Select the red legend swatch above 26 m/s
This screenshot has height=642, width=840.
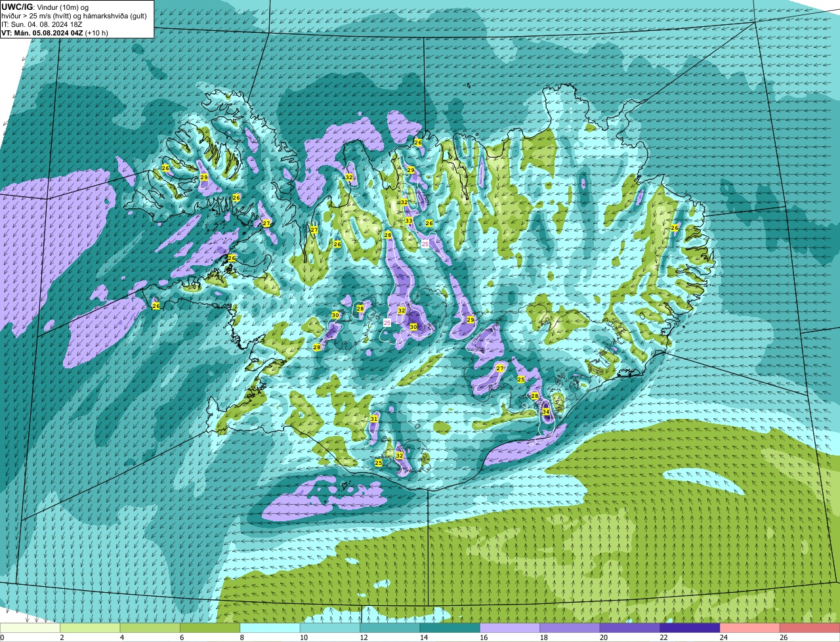coord(810,628)
